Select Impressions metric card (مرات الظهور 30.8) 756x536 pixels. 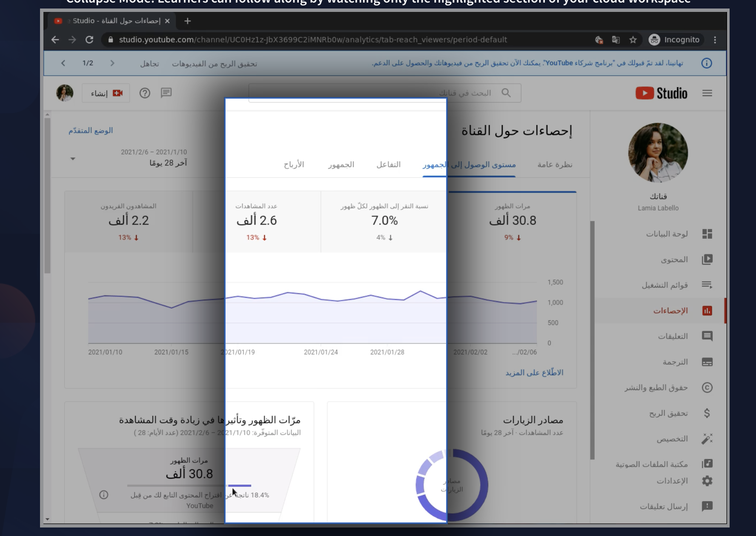pyautogui.click(x=512, y=222)
